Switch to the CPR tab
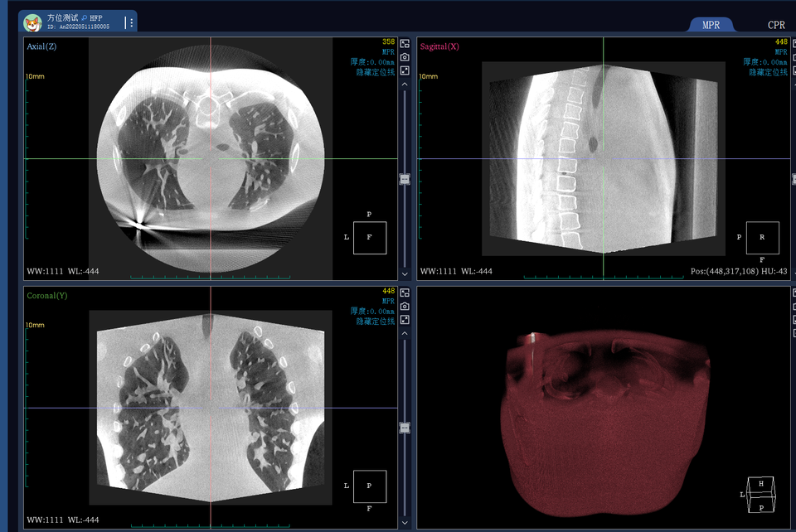This screenshot has height=532, width=796. (776, 25)
